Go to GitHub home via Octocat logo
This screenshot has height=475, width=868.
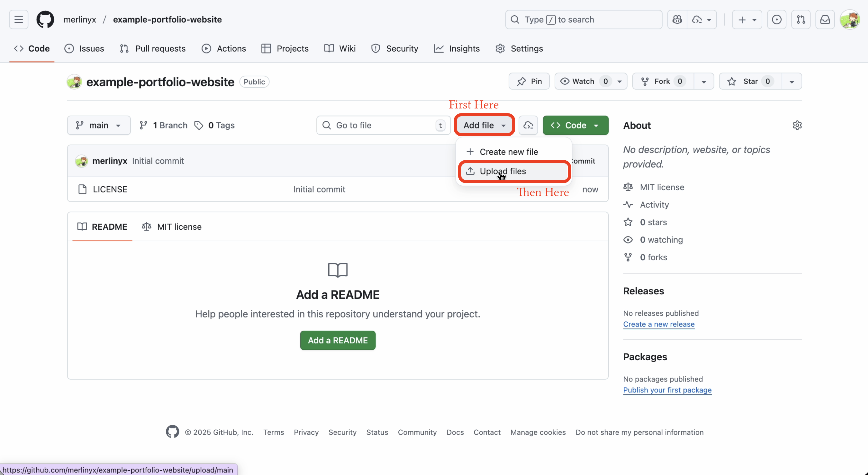click(45, 20)
